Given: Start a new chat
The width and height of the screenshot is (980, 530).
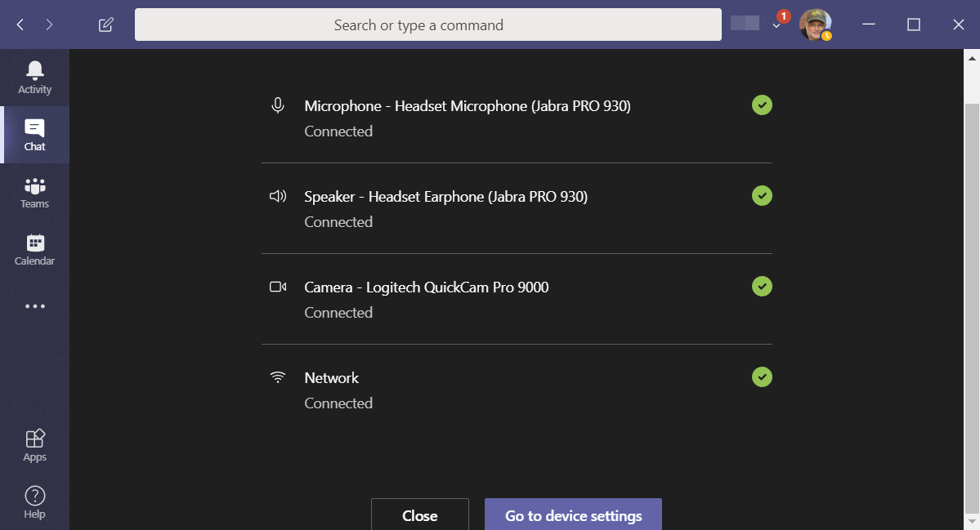Looking at the screenshot, I should (x=105, y=24).
